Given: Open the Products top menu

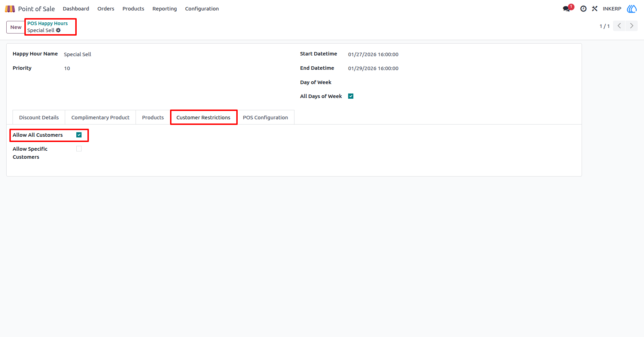Looking at the screenshot, I should point(133,9).
